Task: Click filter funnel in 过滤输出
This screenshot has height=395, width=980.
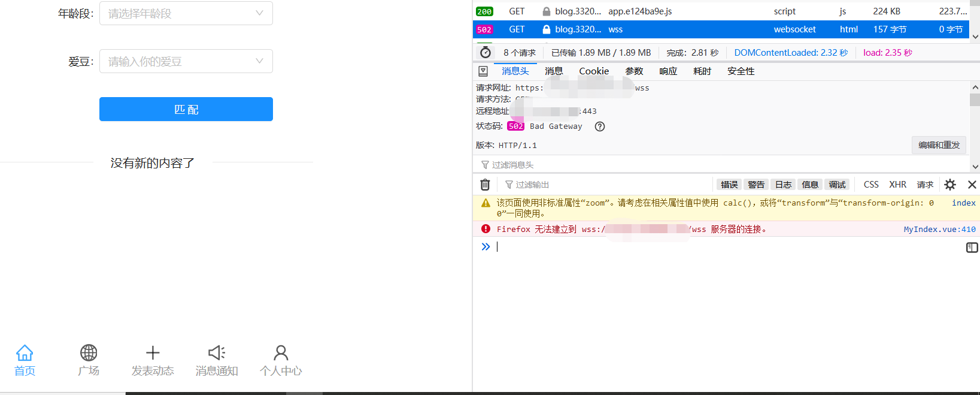Action: [509, 185]
